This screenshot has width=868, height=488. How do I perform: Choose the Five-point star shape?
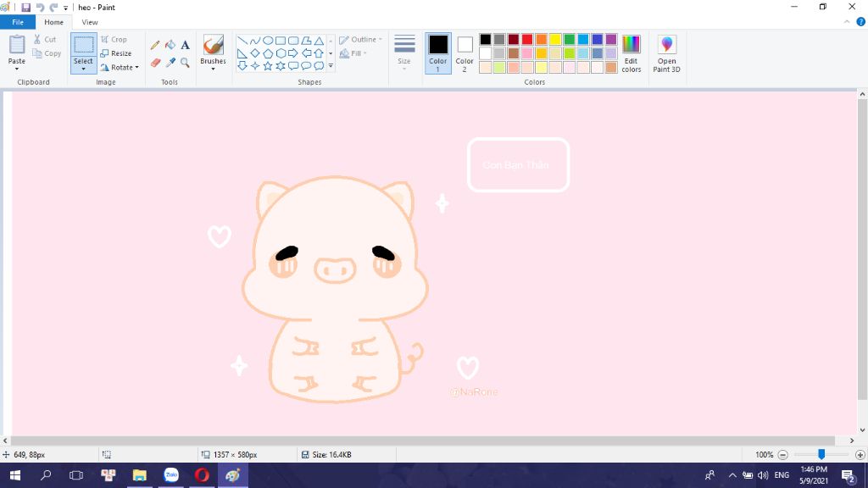tap(267, 66)
